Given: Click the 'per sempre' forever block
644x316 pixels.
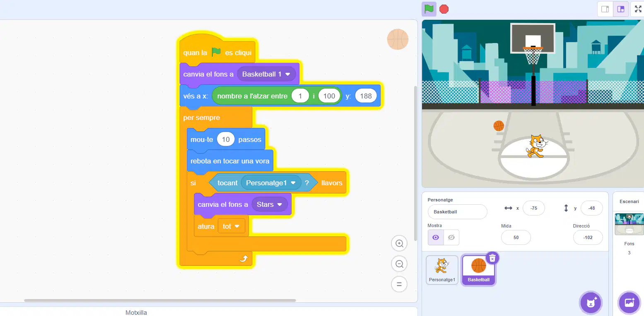Looking at the screenshot, I should point(215,118).
